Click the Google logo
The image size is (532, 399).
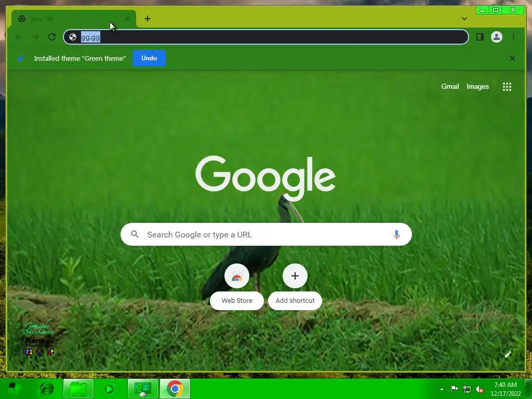point(265,178)
